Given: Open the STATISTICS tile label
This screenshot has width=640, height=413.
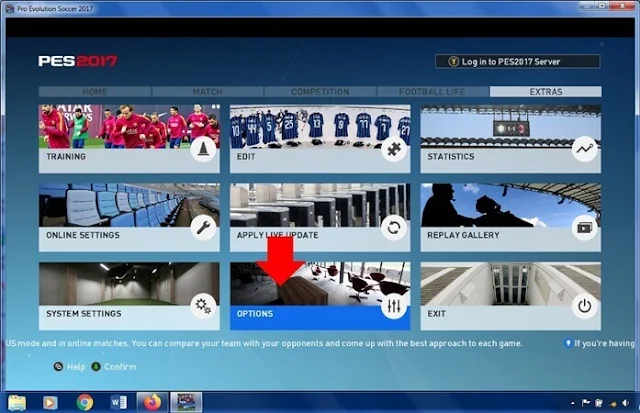Looking at the screenshot, I should tap(451, 156).
